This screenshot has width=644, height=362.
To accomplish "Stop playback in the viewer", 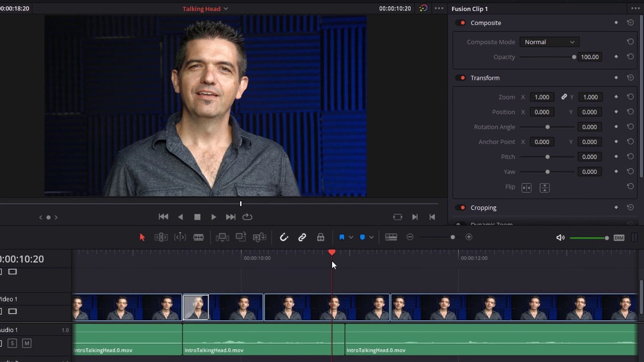I will click(197, 217).
